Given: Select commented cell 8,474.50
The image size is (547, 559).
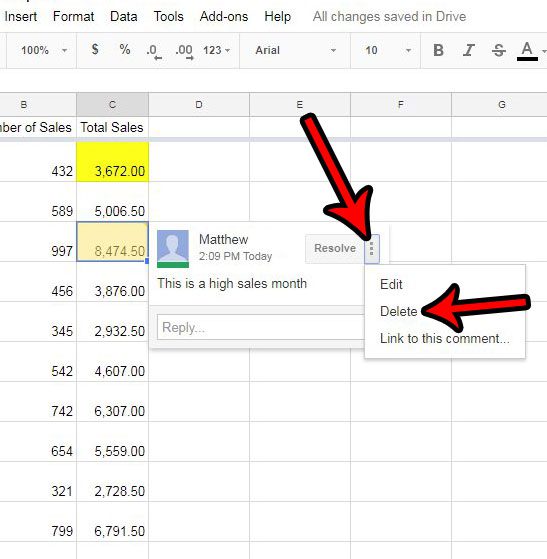Looking at the screenshot, I should (x=112, y=242).
